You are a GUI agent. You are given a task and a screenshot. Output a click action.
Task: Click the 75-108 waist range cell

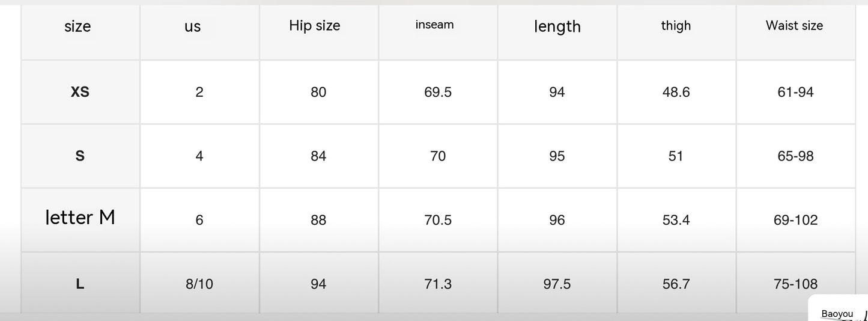[x=795, y=284]
